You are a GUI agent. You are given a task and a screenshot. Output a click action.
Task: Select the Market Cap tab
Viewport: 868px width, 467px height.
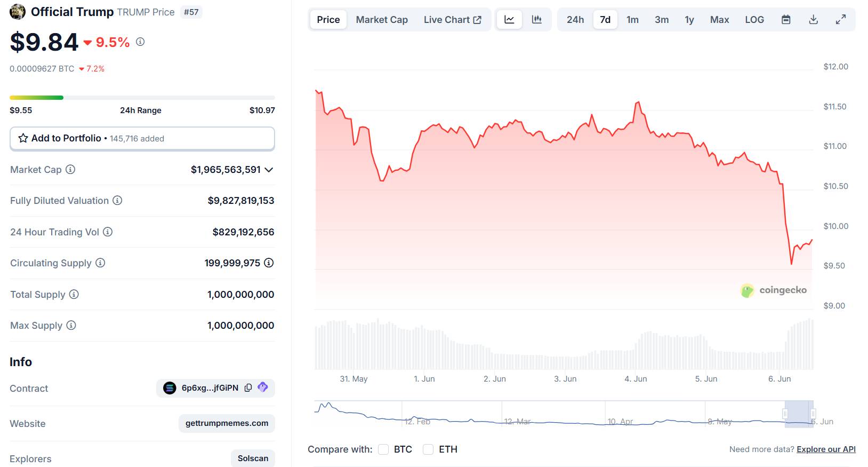click(382, 20)
